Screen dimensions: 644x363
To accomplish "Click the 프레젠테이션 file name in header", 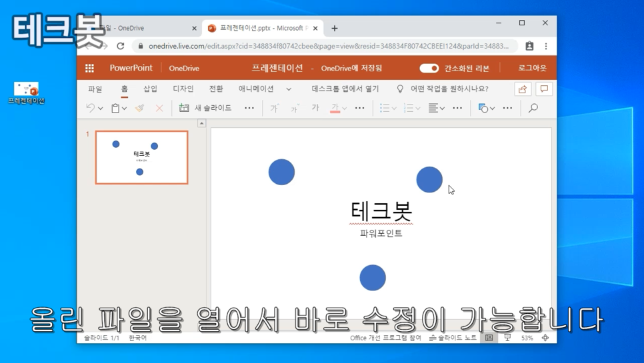I will click(x=277, y=68).
